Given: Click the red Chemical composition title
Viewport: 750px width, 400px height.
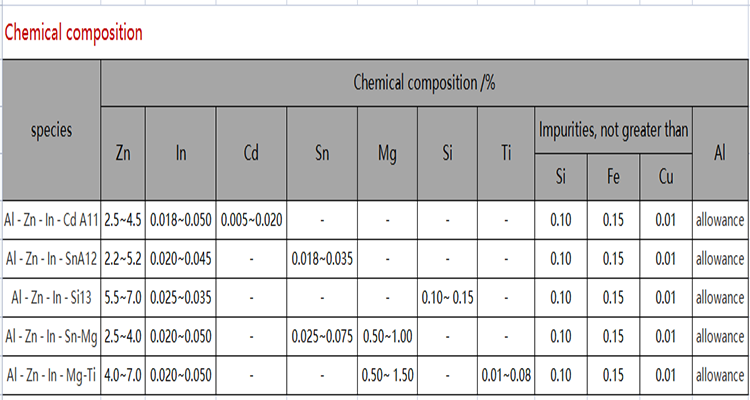Looking at the screenshot, I should point(73,32).
